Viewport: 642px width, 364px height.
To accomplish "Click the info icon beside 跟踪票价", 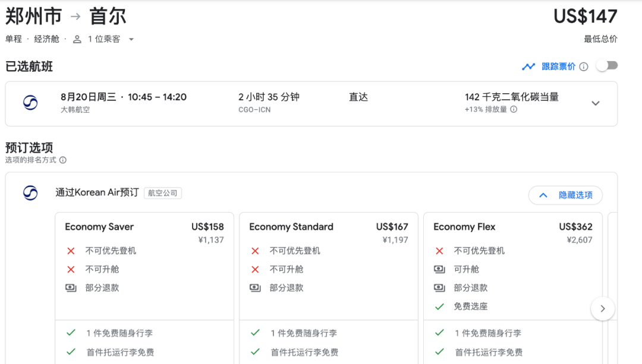I will (x=584, y=67).
